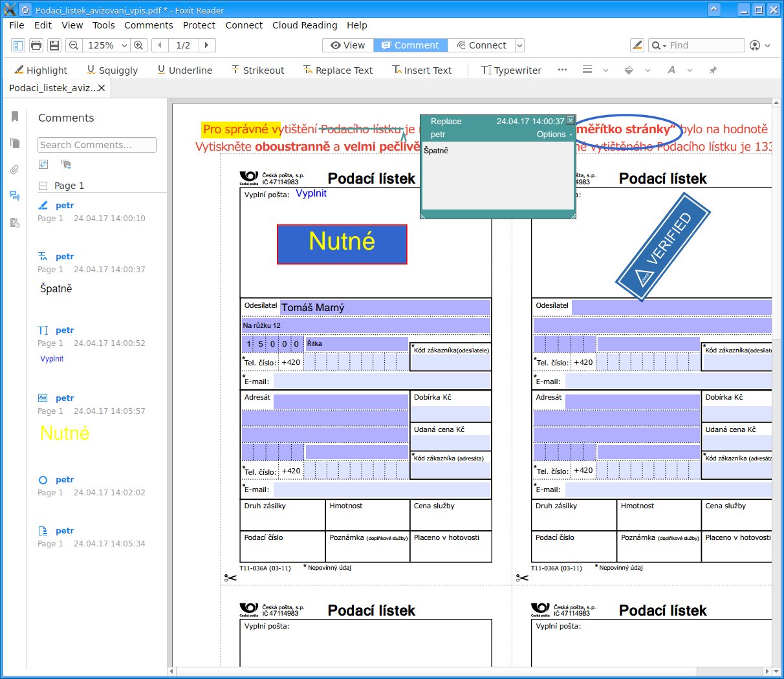Go to the next page arrow

[206, 45]
